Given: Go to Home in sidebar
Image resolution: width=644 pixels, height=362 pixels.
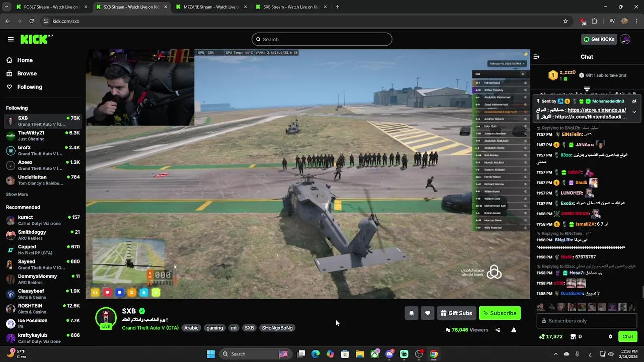Looking at the screenshot, I should (x=25, y=60).
